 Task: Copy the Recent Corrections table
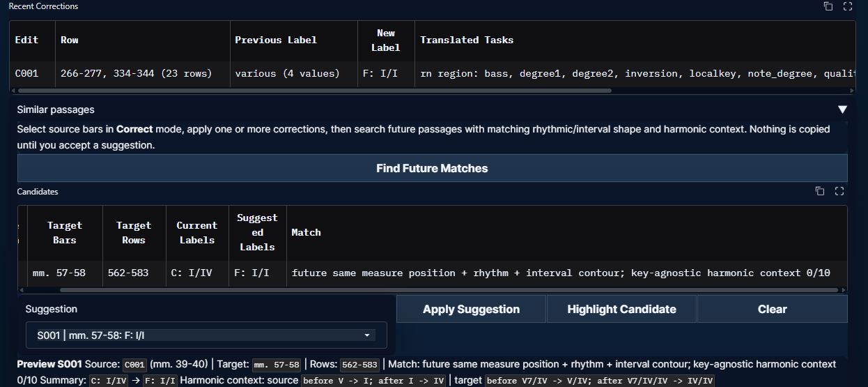(x=828, y=6)
